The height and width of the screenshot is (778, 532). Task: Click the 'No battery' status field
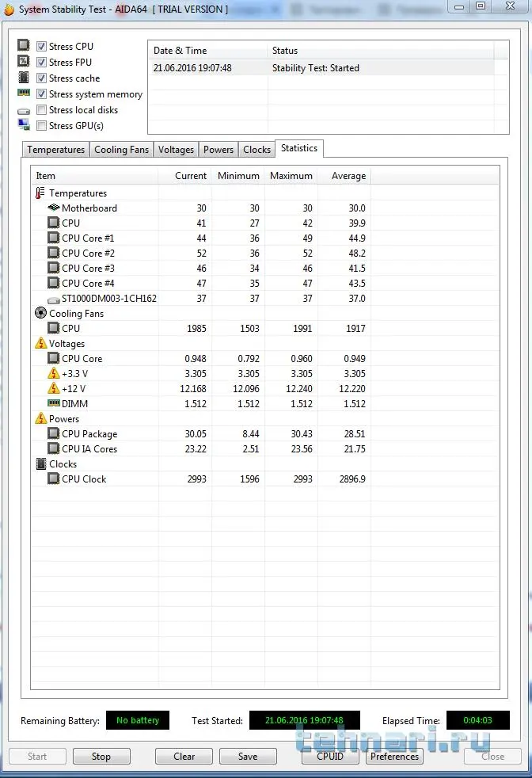click(138, 720)
